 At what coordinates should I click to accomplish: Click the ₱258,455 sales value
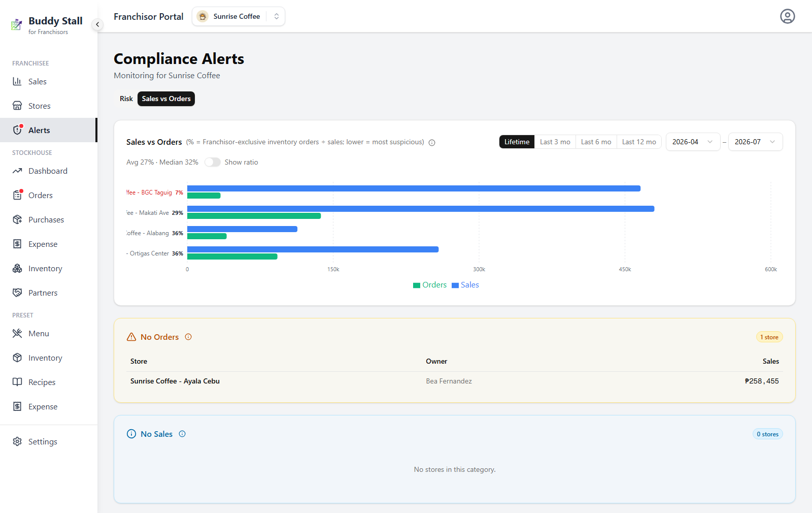point(762,381)
